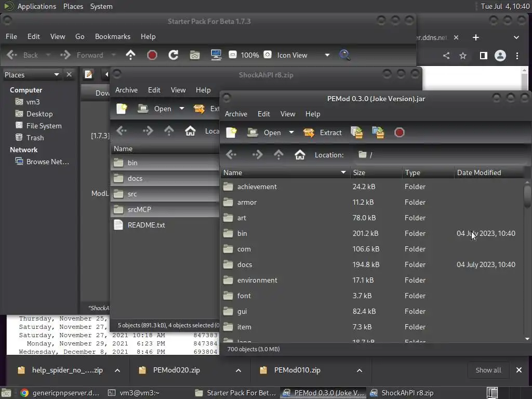Open Applications menu in top panel
This screenshot has width=532, height=399.
pos(37,6)
